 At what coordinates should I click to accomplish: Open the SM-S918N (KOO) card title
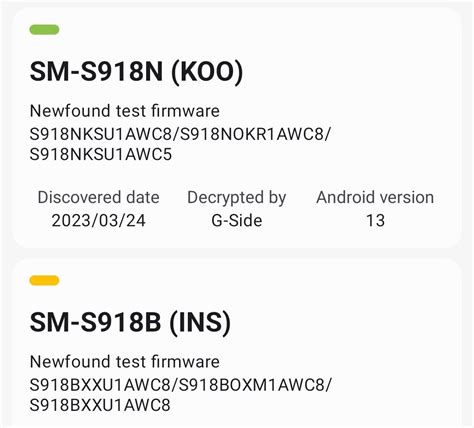pos(136,72)
